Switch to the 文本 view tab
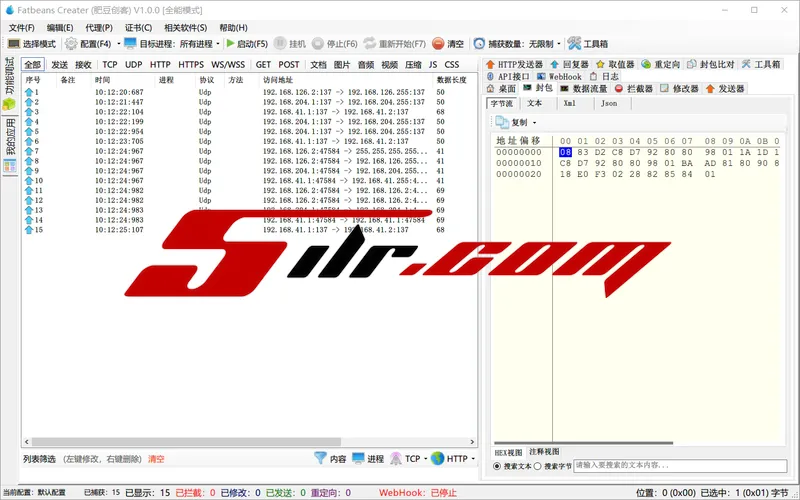The height and width of the screenshot is (500, 800). coord(534,103)
